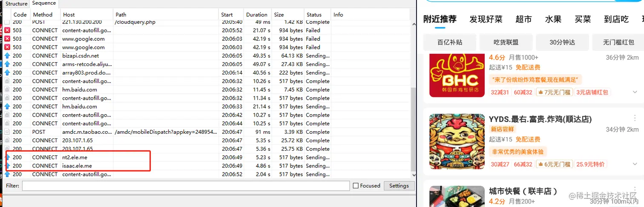
Task: Select the /amdc/mobileDispatch path cell
Action: [166, 132]
